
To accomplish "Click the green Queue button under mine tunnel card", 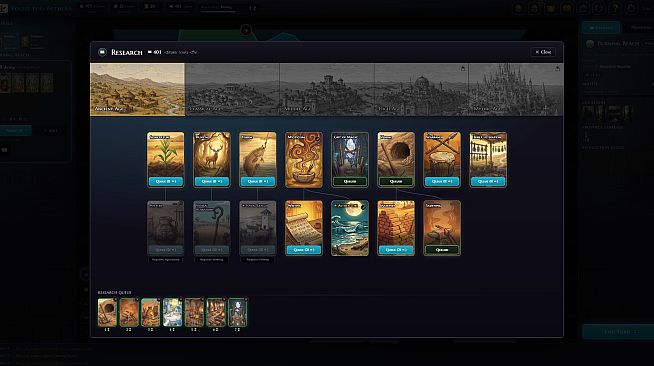I will 396,181.
